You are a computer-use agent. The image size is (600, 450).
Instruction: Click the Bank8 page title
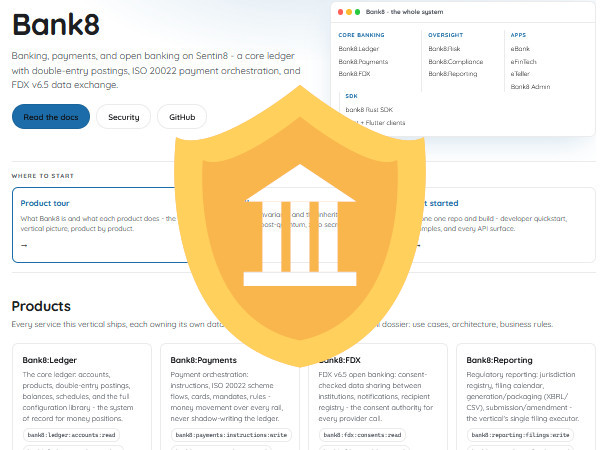point(56,24)
